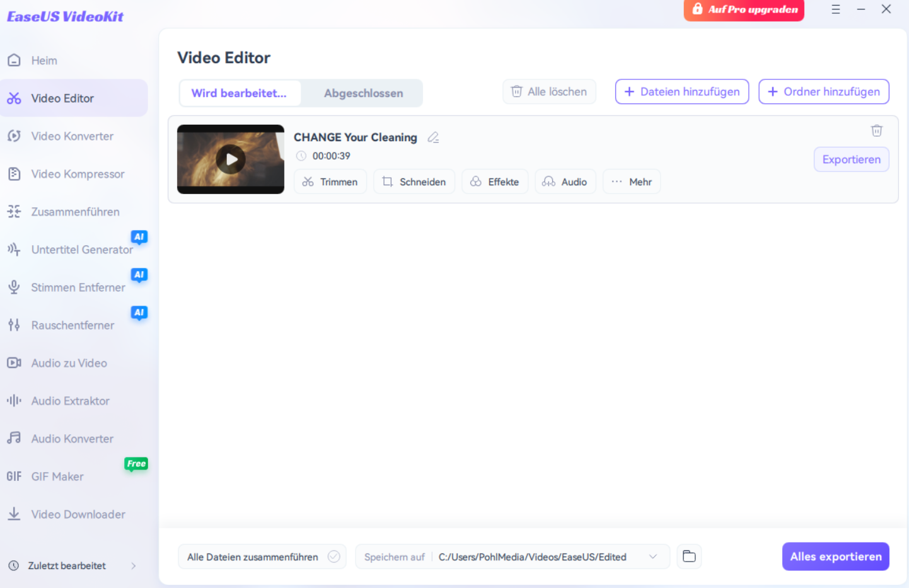Delete the clip using its trash icon
Image resolution: width=909 pixels, height=588 pixels.
tap(876, 130)
